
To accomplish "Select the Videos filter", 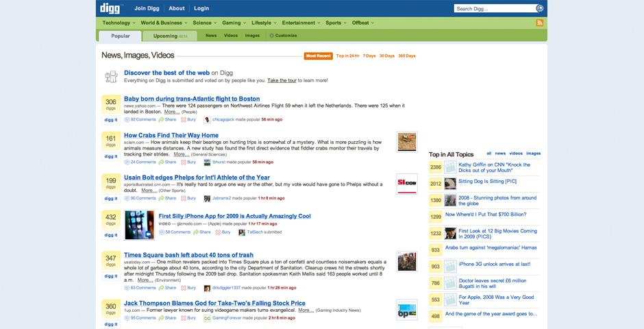I will (x=231, y=36).
